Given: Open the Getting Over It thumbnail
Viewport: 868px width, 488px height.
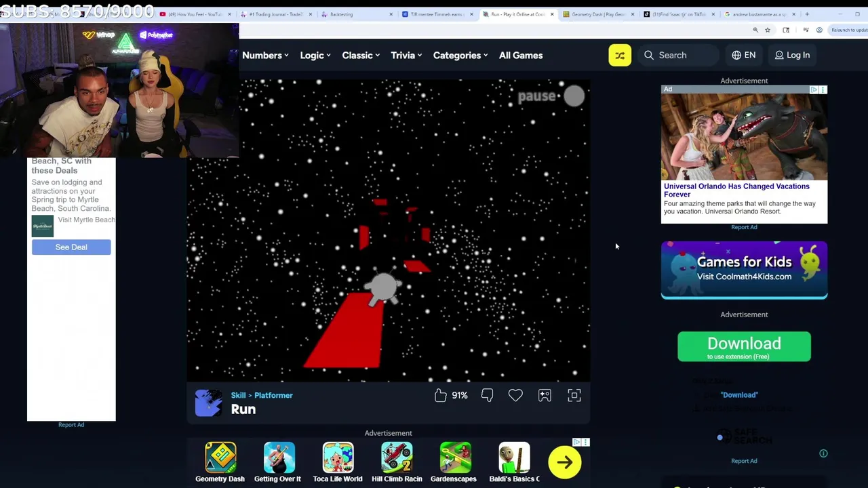Looking at the screenshot, I should 279,457.
